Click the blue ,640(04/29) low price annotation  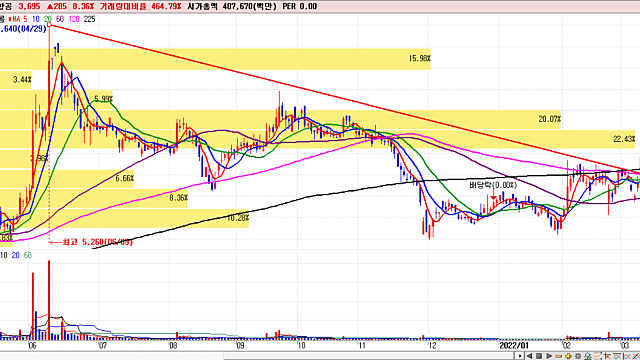[x=23, y=29]
